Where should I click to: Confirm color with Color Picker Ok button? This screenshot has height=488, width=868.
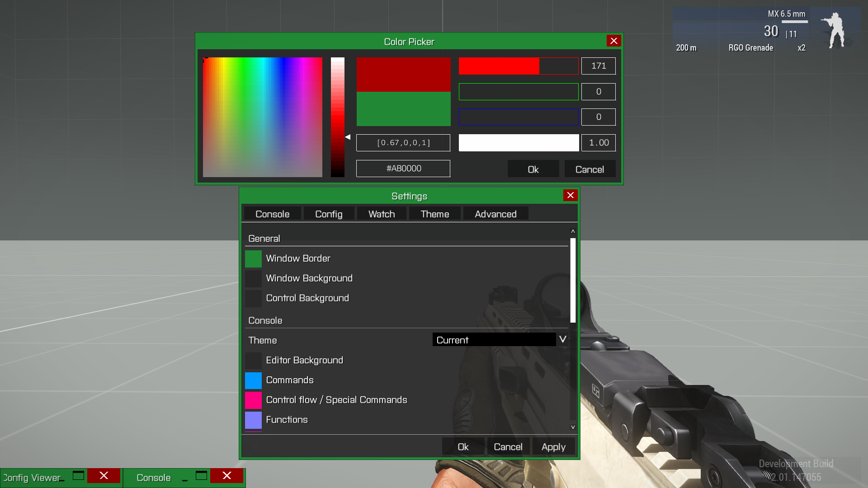coord(533,169)
